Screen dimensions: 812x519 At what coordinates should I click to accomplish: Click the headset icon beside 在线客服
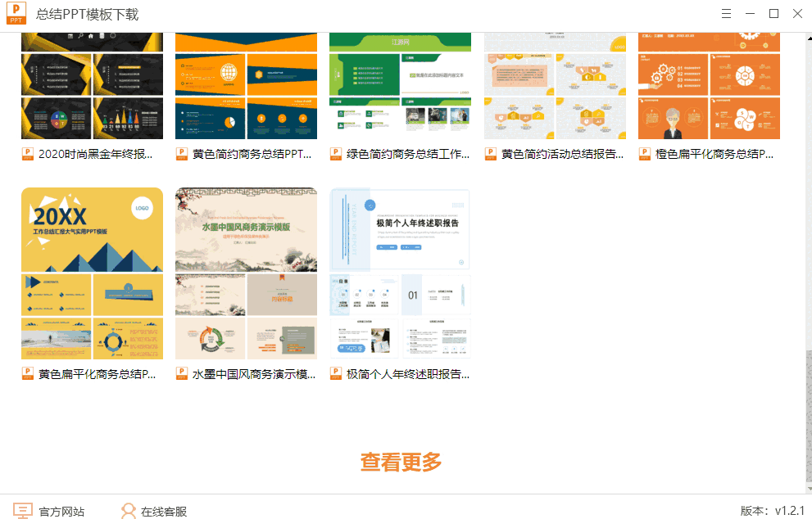pos(127,510)
